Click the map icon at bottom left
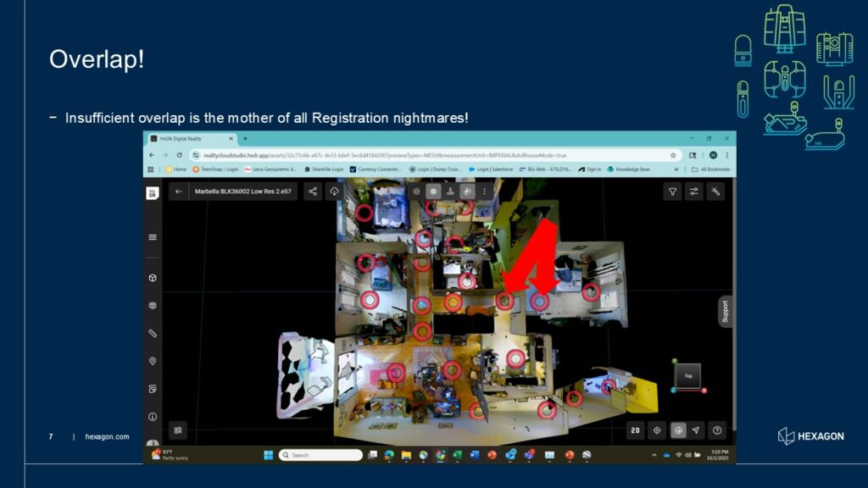This screenshot has width=868, height=488. coord(178,430)
